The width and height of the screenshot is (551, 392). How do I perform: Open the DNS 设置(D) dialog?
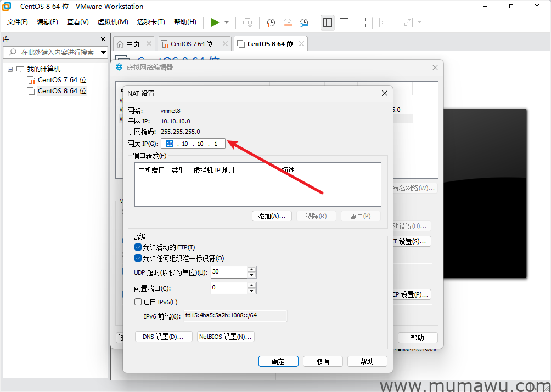coord(163,337)
